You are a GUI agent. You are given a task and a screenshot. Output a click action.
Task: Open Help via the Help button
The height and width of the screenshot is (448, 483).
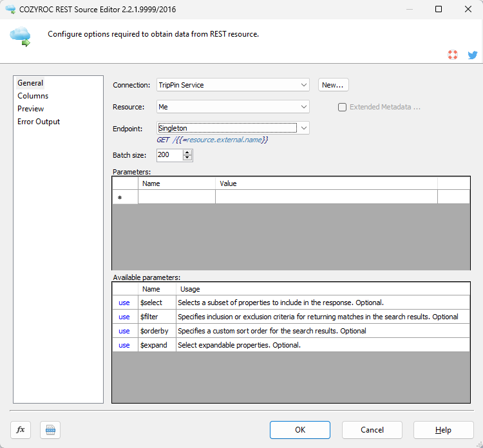(x=444, y=430)
